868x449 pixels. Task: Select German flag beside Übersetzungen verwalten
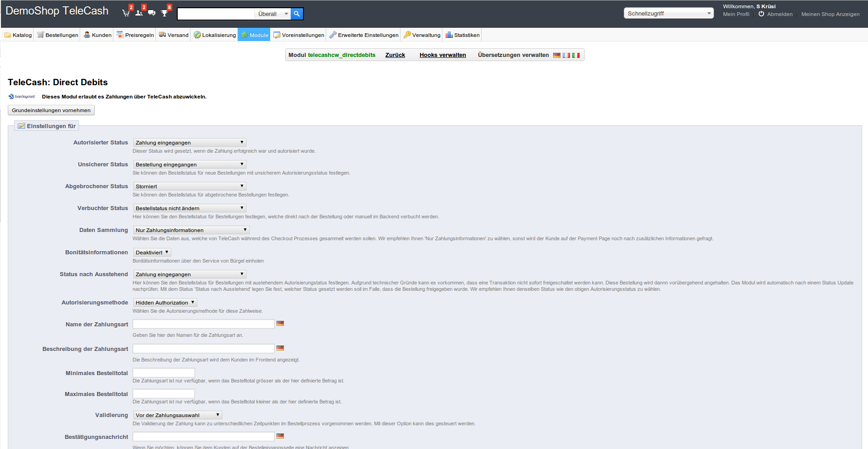point(557,55)
